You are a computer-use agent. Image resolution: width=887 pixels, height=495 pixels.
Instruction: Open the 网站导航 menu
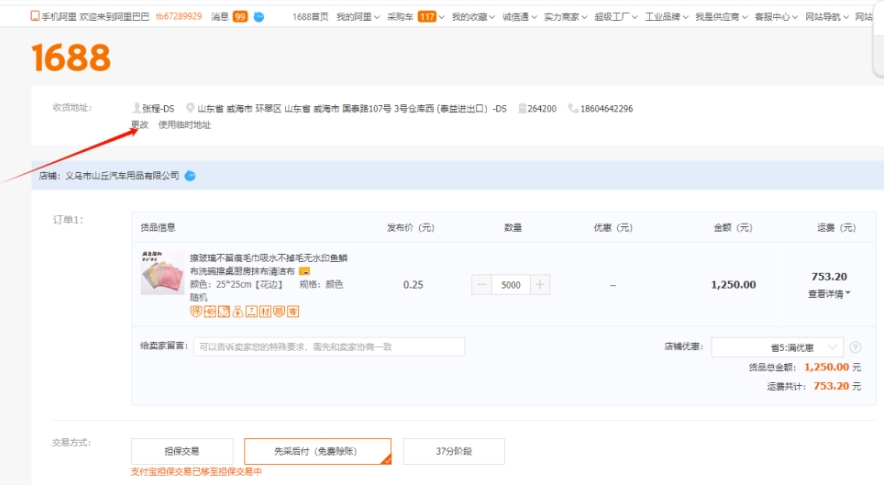click(x=827, y=17)
